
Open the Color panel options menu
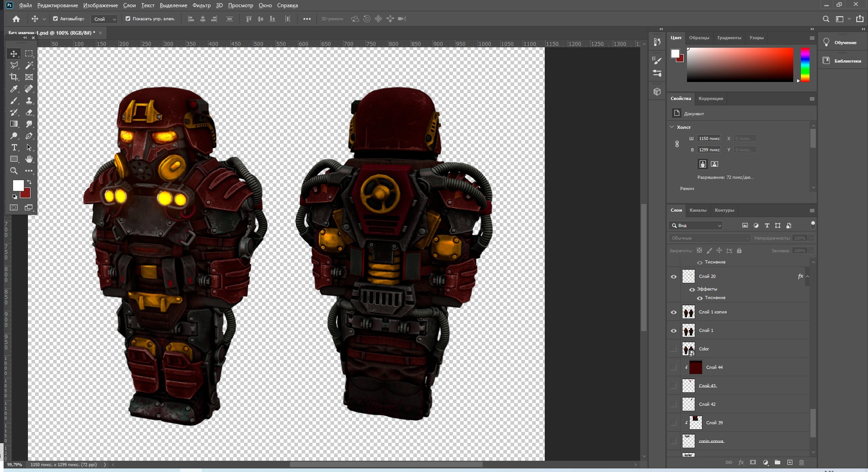pyautogui.click(x=812, y=38)
